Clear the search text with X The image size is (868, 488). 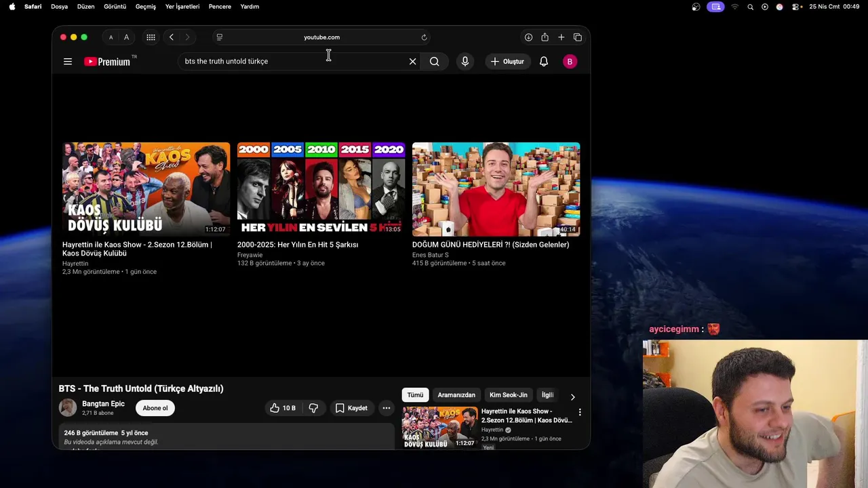[x=412, y=62]
